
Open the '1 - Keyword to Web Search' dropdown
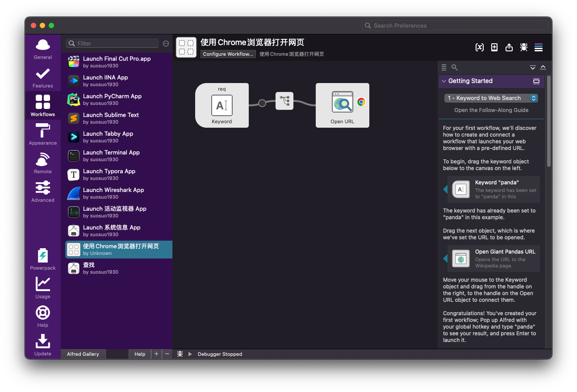(x=491, y=98)
